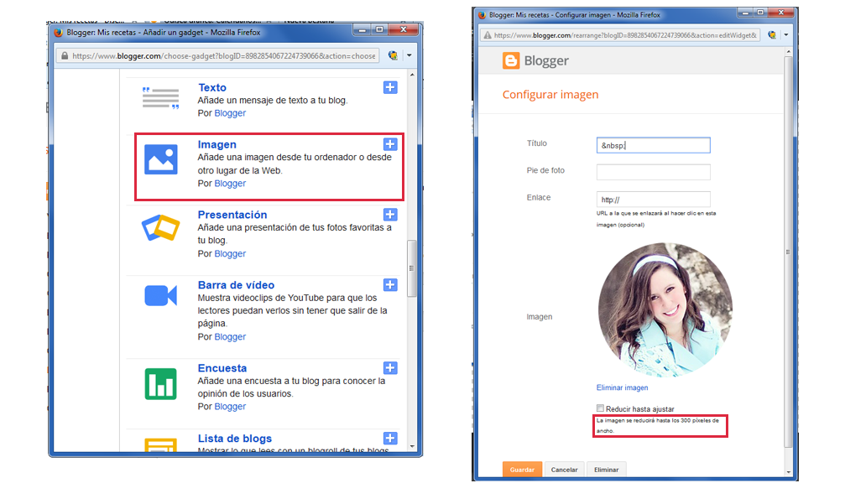Click the URL bar of the gadget window
Screen dimensions: 845x504
(x=218, y=55)
